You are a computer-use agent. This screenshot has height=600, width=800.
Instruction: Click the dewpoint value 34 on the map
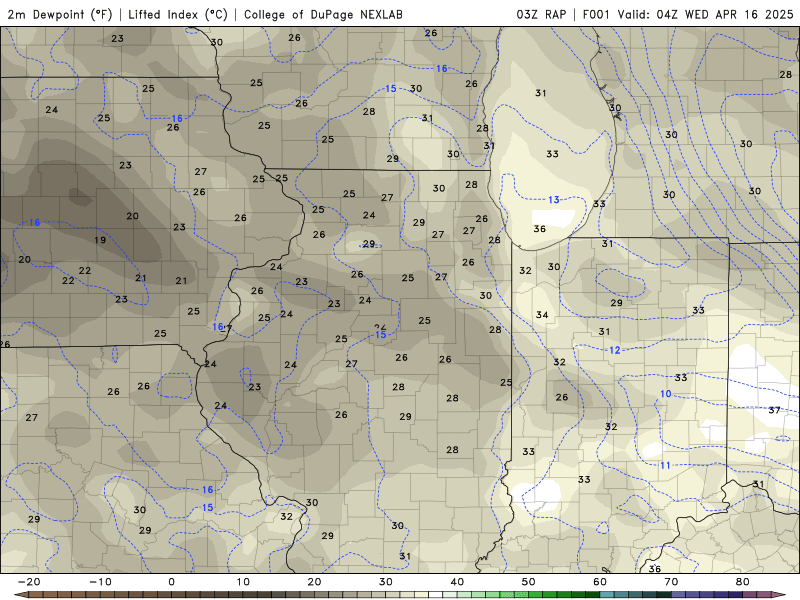(x=542, y=315)
